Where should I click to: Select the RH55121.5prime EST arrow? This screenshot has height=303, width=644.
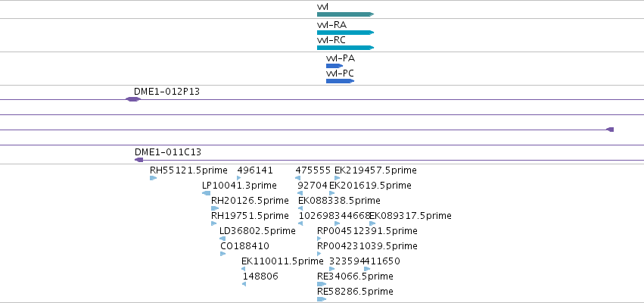point(153,178)
